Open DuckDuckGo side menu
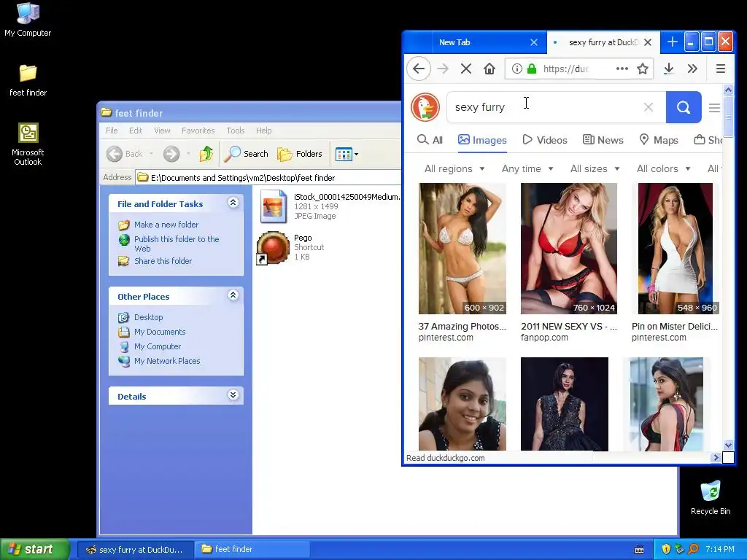This screenshot has width=747, height=560. point(714,108)
